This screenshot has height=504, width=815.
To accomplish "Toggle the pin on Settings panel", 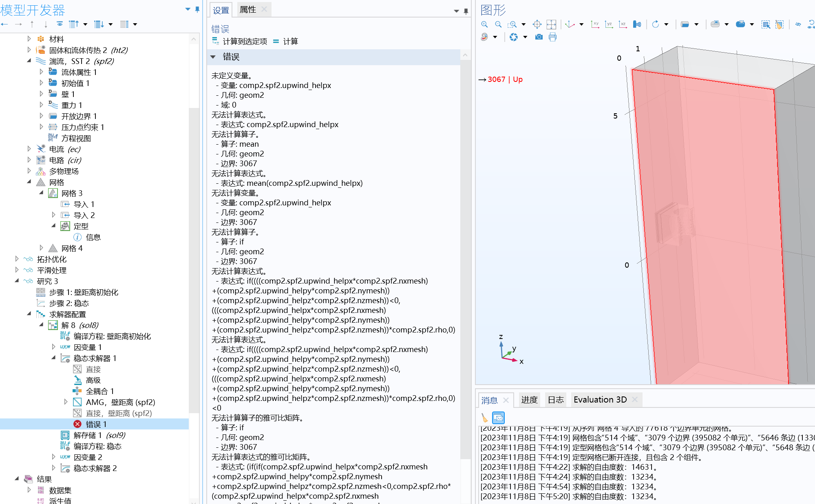I will [466, 11].
